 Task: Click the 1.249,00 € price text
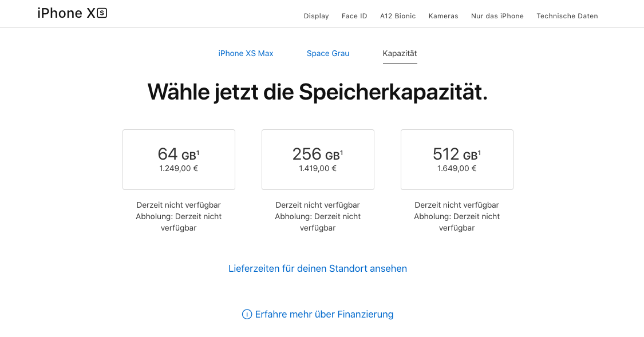coord(179,168)
